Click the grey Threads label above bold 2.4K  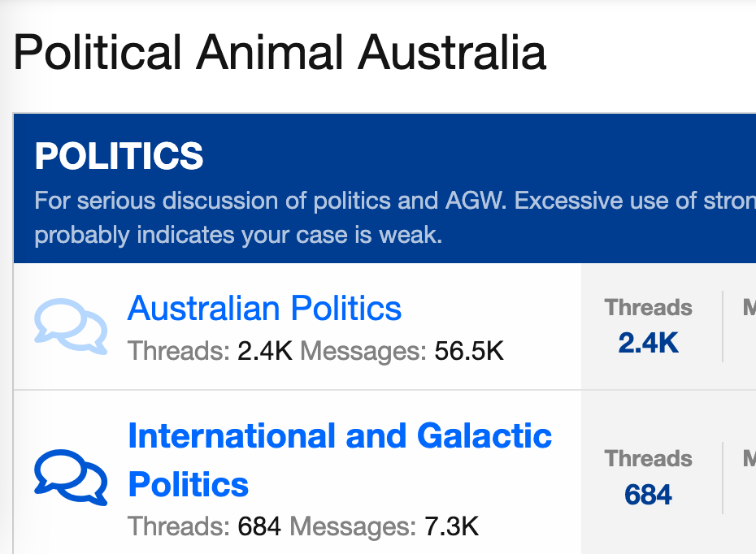pyautogui.click(x=648, y=308)
